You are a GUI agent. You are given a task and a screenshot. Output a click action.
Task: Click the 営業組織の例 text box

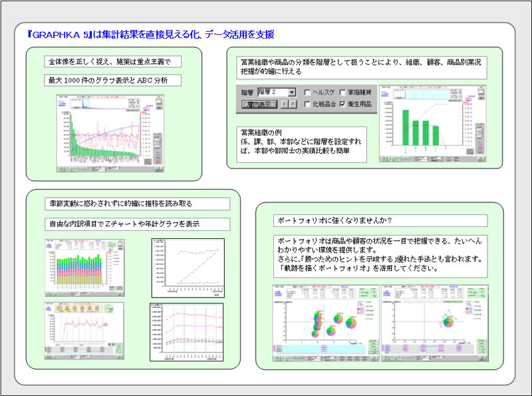[302, 144]
